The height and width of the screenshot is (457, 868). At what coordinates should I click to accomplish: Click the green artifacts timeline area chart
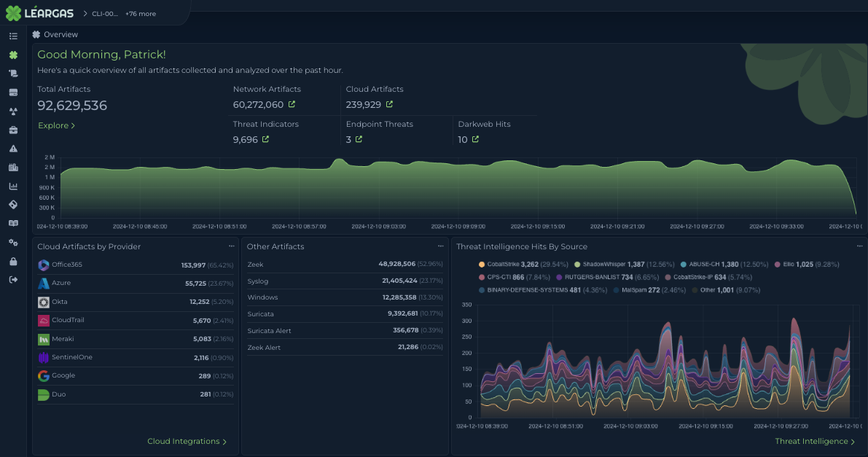tap(458, 188)
